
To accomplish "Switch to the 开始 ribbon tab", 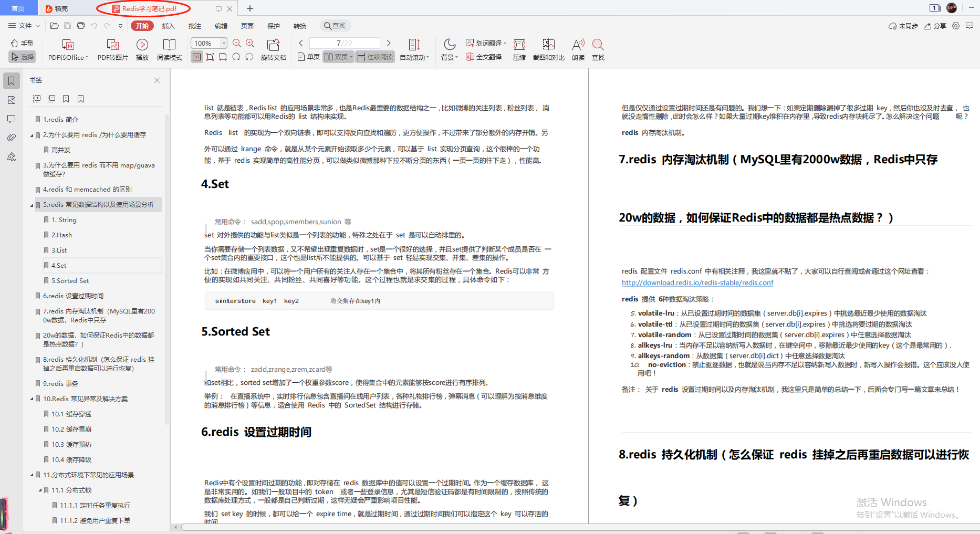I will coord(142,26).
